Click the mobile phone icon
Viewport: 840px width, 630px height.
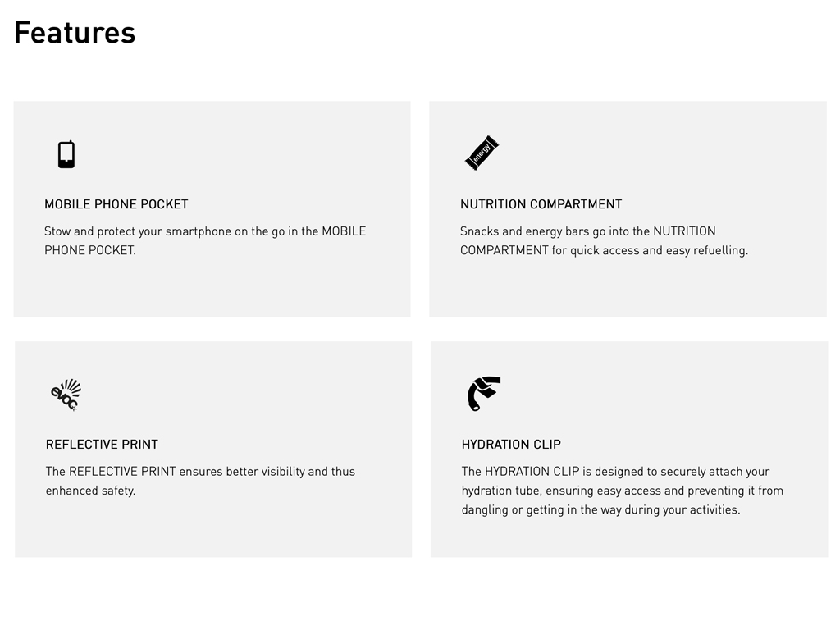(66, 154)
